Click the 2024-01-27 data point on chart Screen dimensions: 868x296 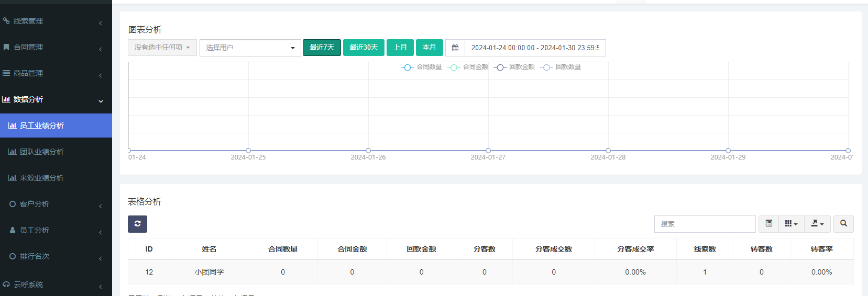(488, 151)
